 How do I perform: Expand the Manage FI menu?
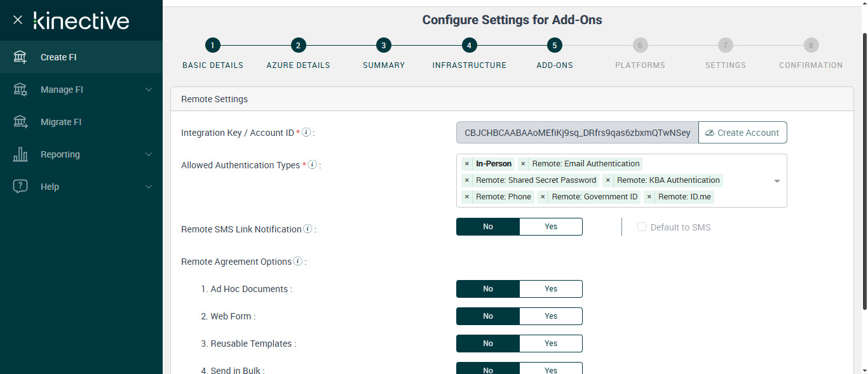pyautogui.click(x=149, y=90)
